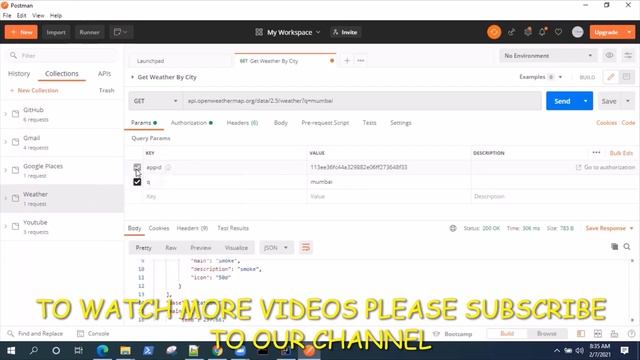Copy response with the copy icon

pos(614,247)
